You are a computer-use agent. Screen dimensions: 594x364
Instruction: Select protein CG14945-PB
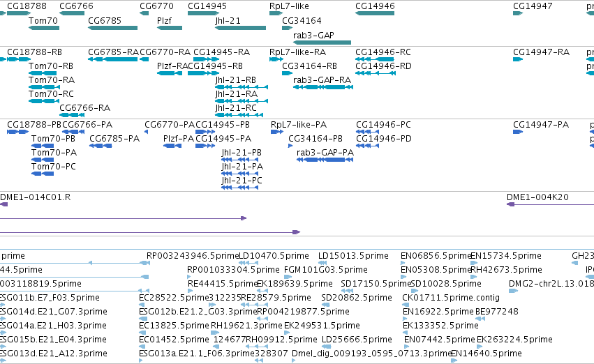tap(205, 132)
